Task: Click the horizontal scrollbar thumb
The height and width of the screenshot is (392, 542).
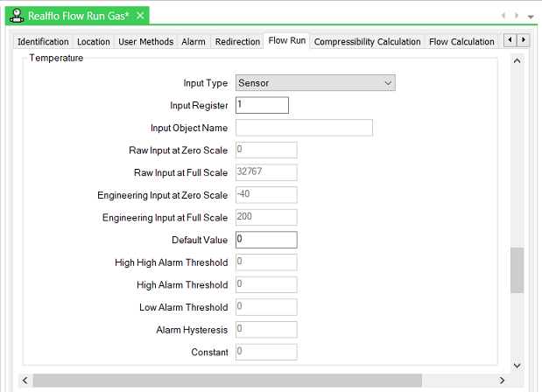Action: pyautogui.click(x=228, y=381)
